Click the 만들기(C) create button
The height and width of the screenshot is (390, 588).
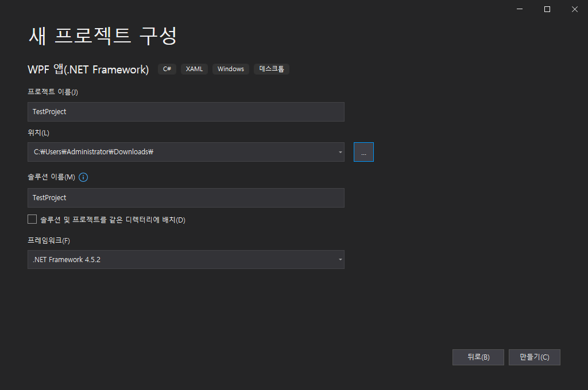click(x=534, y=357)
